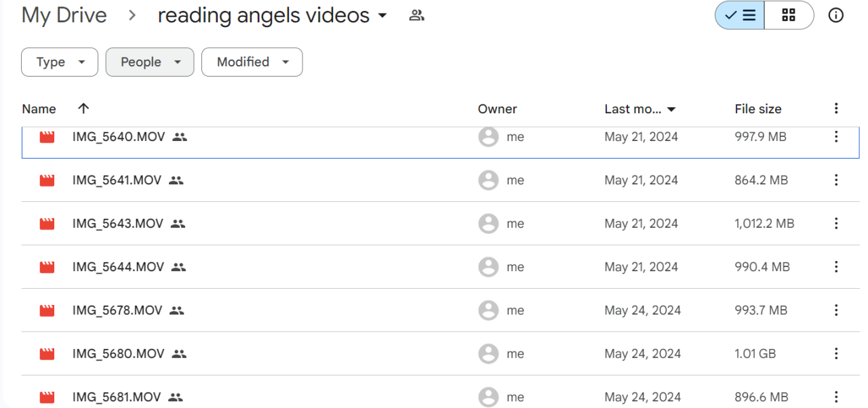Switch to list layout view
This screenshot has width=868, height=408.
(741, 16)
